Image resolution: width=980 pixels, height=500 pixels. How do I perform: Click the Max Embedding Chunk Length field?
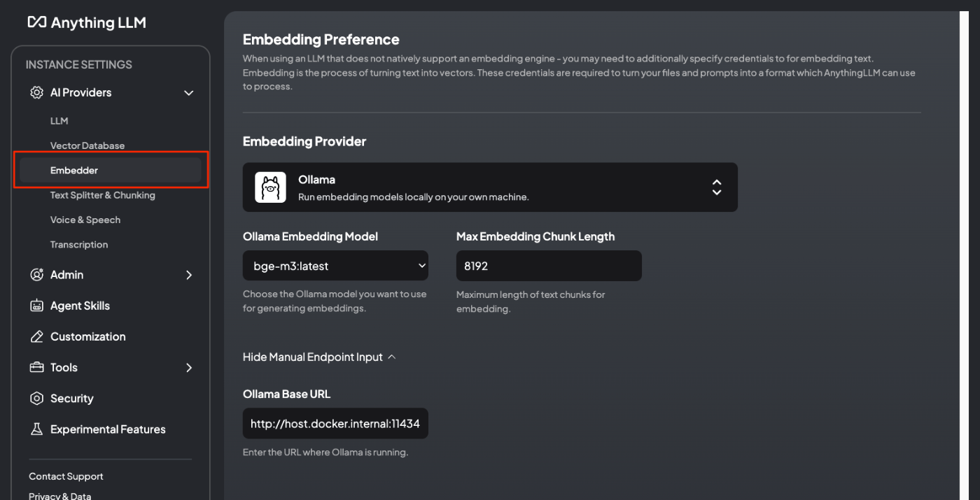tap(549, 266)
